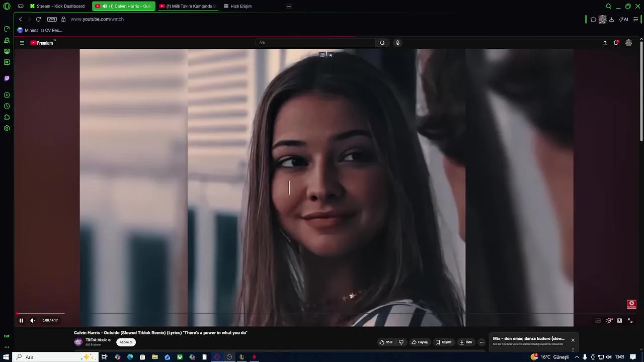Download video with İndir button
This screenshot has width=644, height=362.
[466, 342]
